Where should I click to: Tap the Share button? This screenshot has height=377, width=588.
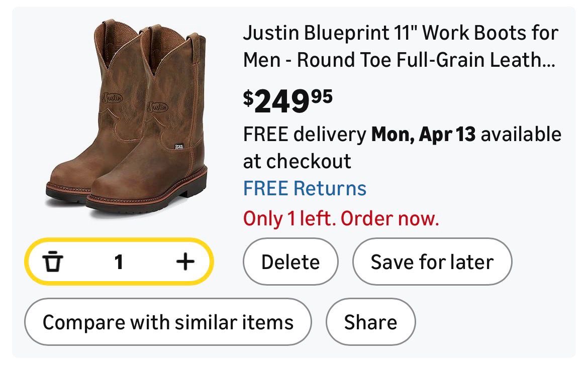point(370,322)
